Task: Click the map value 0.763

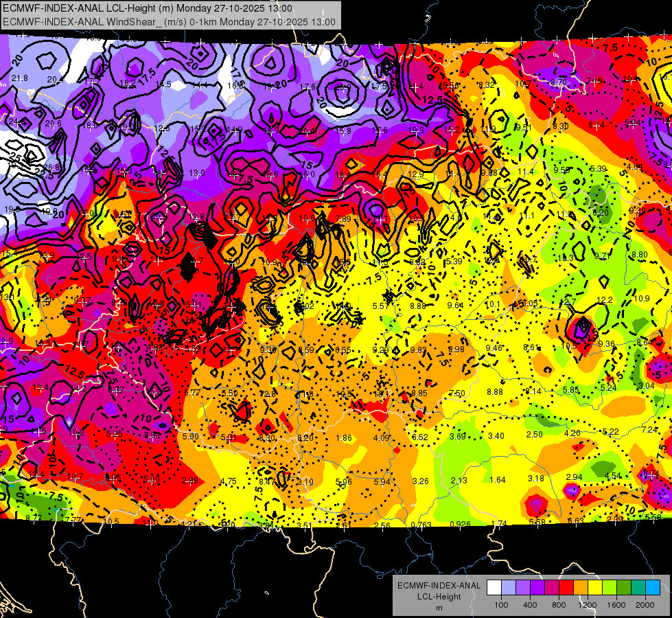Action: click(421, 525)
